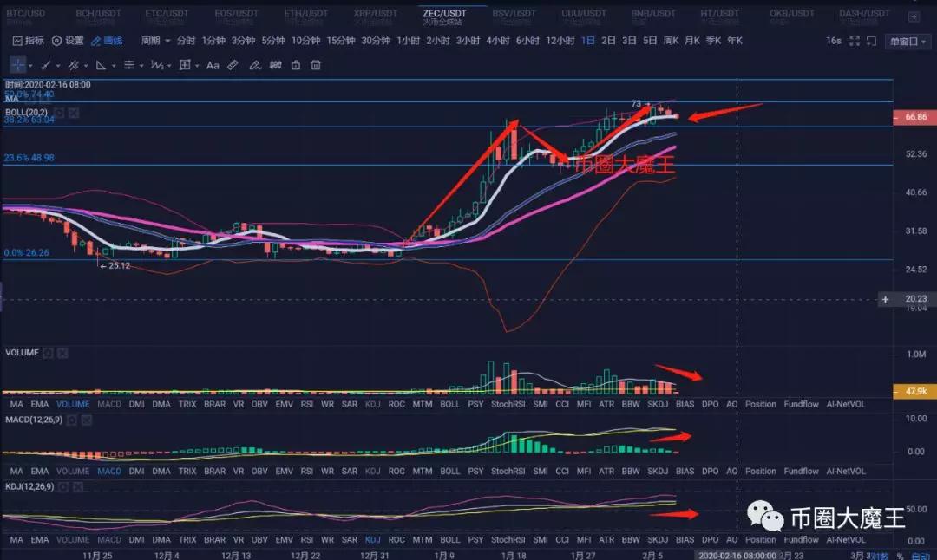Viewport: 937px width, 560px height.
Task: Close the MACD(12,26,9) panel
Action: pyautogui.click(x=87, y=420)
